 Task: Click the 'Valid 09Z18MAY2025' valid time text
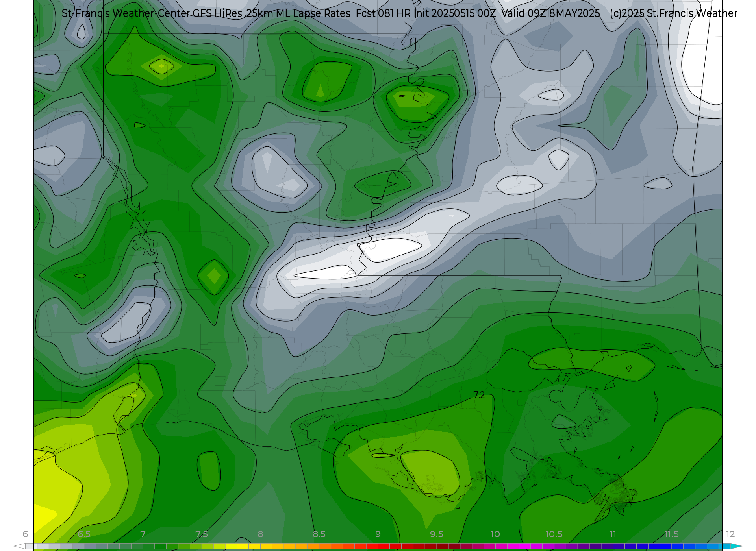point(550,13)
